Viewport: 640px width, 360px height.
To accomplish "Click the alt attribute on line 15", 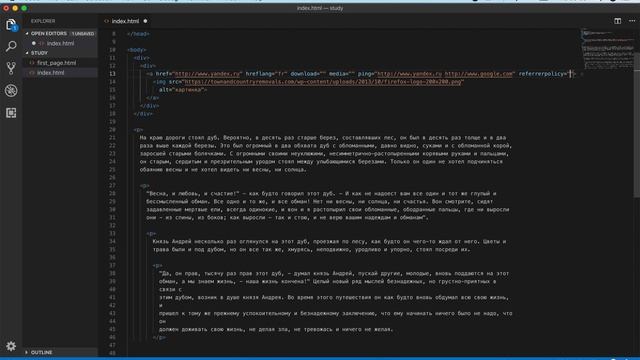I will (x=164, y=90).
